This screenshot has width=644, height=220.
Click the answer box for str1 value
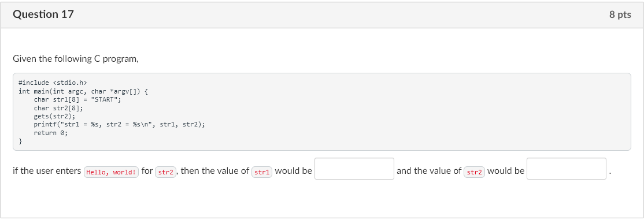tap(354, 169)
